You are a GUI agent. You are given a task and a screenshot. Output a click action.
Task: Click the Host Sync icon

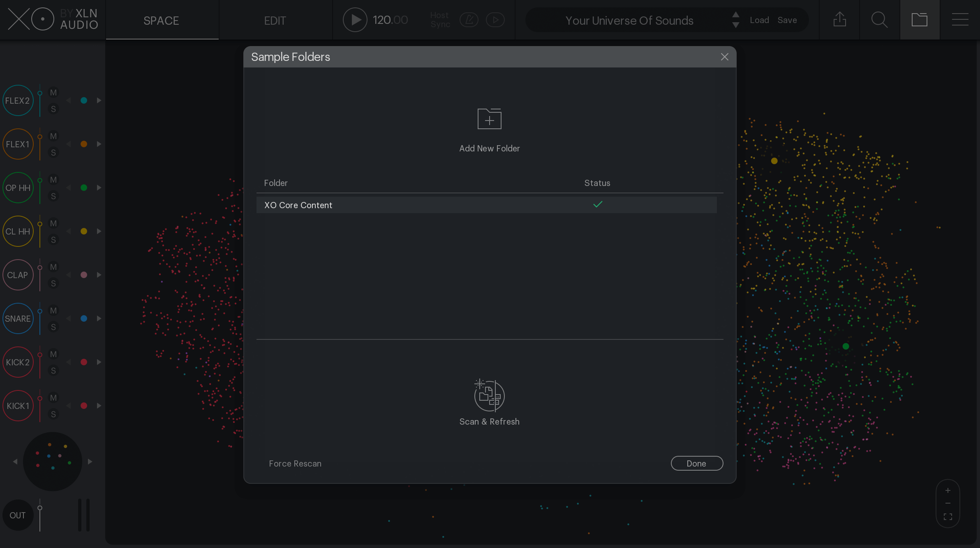pyautogui.click(x=469, y=19)
